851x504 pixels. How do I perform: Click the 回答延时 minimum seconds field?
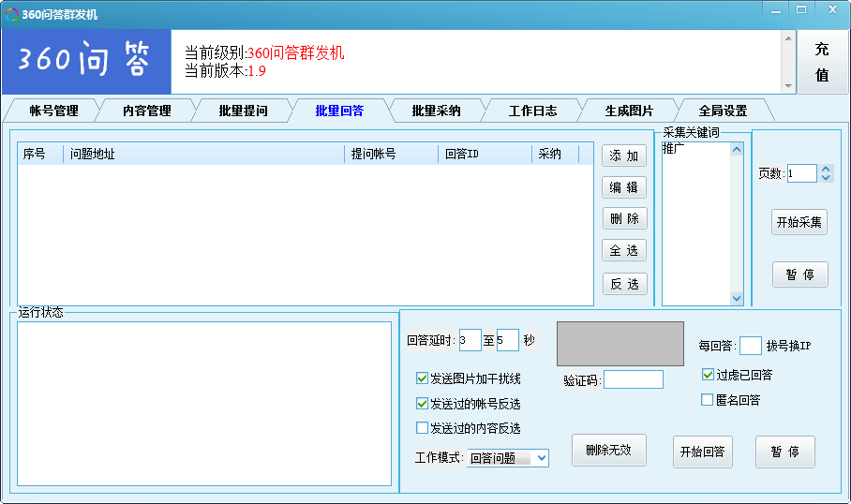pos(470,340)
